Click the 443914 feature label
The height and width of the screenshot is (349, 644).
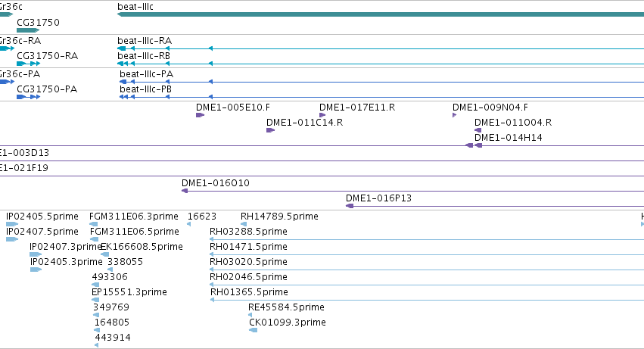coord(113,338)
